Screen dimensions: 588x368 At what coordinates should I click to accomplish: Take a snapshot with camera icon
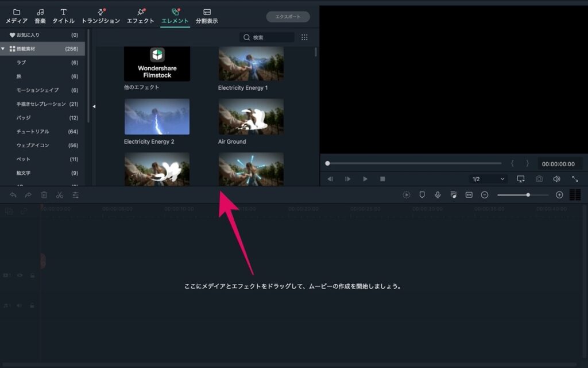pyautogui.click(x=539, y=179)
